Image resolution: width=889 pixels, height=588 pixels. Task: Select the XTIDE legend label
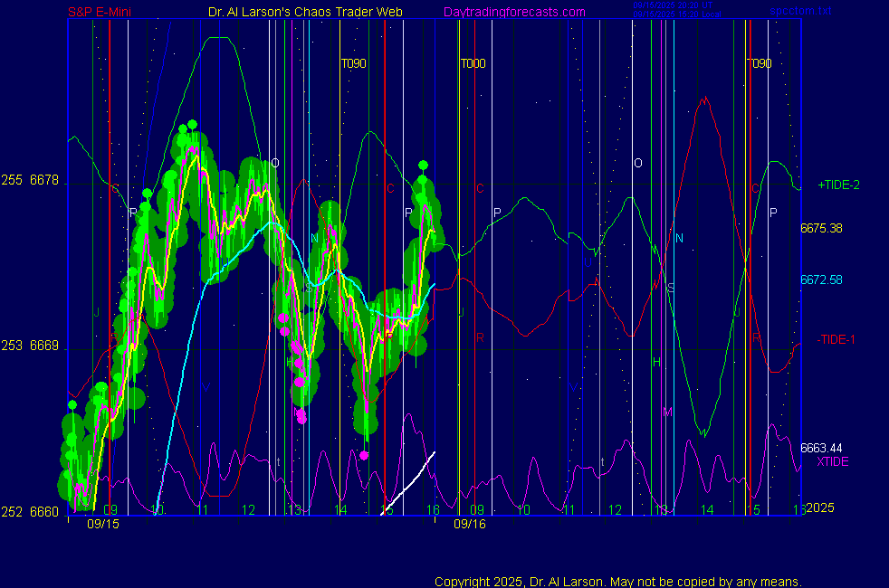tap(833, 462)
